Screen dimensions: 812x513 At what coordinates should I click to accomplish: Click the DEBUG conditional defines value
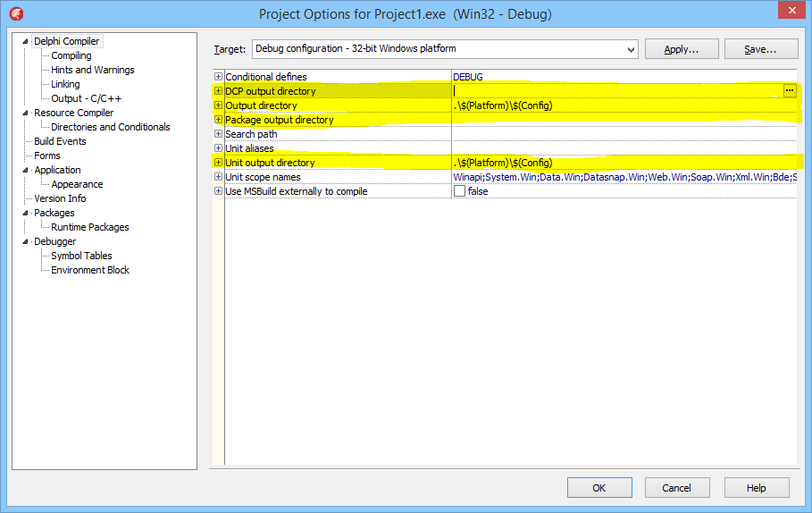pos(468,77)
